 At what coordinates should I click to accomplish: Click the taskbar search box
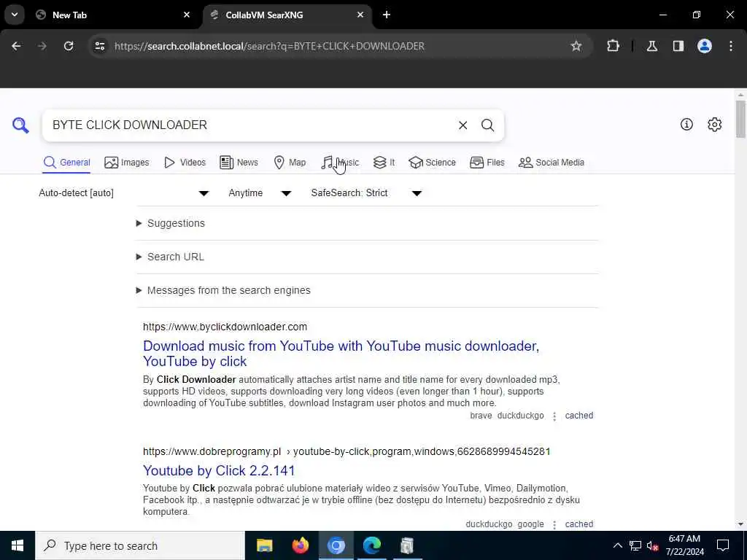(140, 545)
